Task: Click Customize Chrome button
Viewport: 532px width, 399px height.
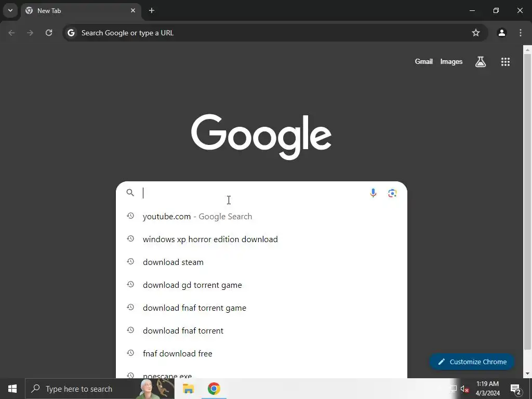Action: (x=472, y=362)
